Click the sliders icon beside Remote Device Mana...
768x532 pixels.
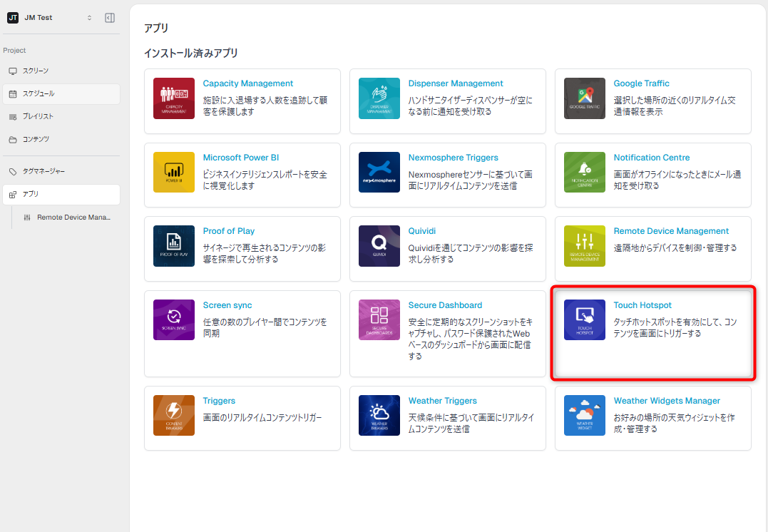pyautogui.click(x=27, y=218)
